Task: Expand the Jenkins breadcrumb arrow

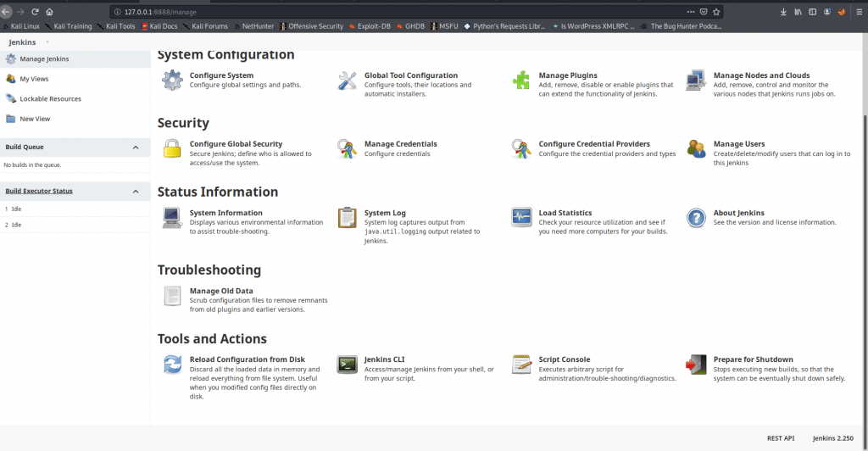Action: point(47,42)
